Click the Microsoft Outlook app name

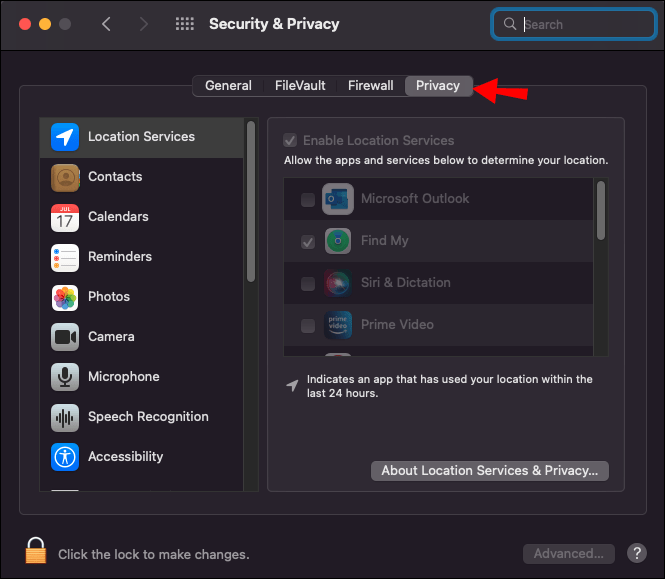pyautogui.click(x=415, y=199)
